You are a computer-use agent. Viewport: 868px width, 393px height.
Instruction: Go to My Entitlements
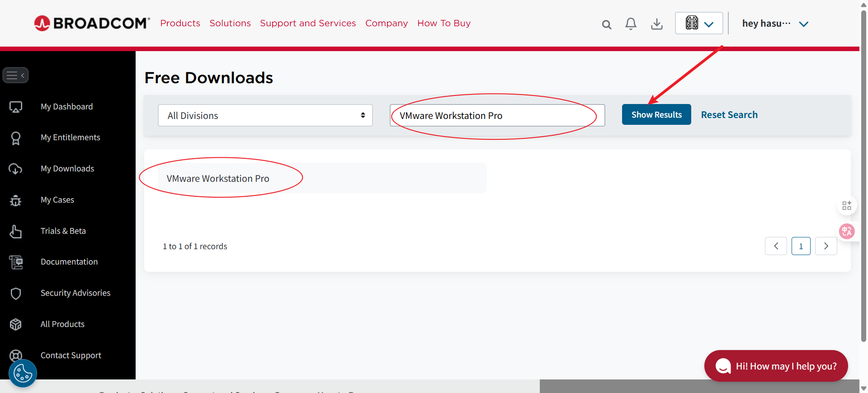[x=71, y=137]
